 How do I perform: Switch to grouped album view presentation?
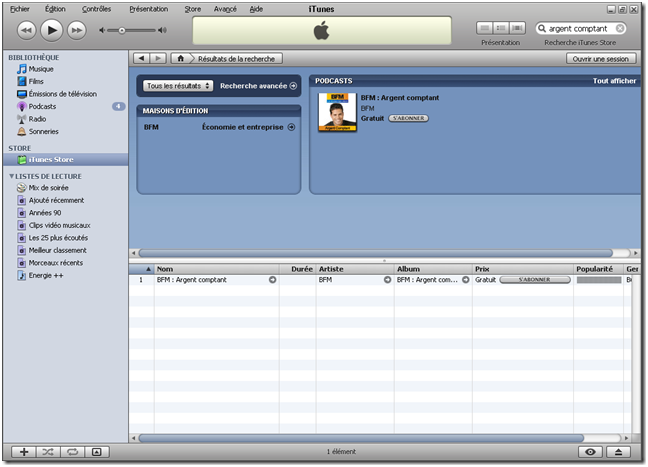tap(501, 28)
